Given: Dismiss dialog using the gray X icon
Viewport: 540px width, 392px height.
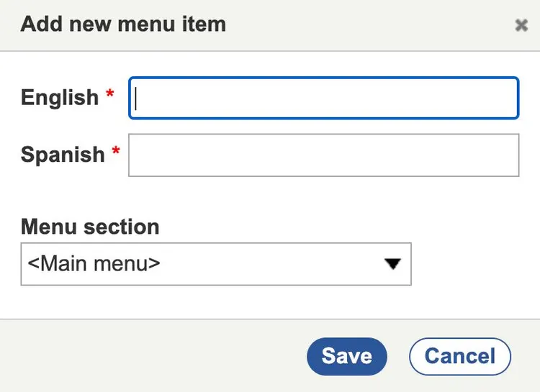Looking at the screenshot, I should coord(521,25).
